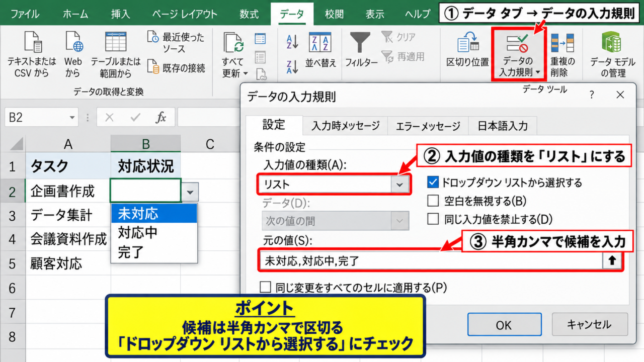Toggle the フィルター funnel button

point(361,50)
